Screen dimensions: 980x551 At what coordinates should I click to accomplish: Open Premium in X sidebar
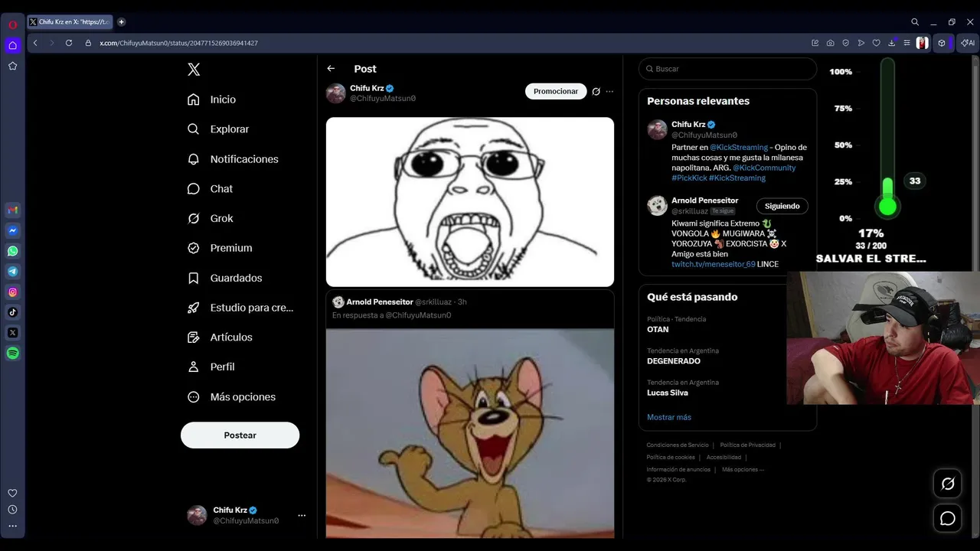point(220,248)
